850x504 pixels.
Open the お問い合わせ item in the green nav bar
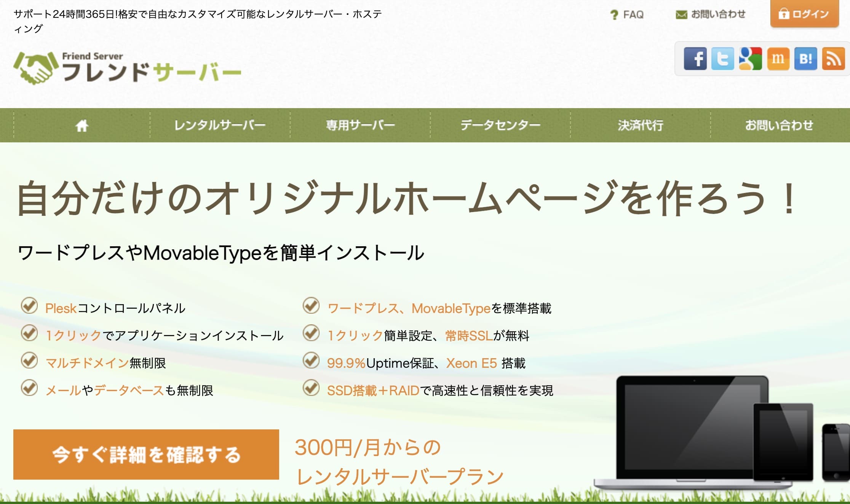[780, 125]
